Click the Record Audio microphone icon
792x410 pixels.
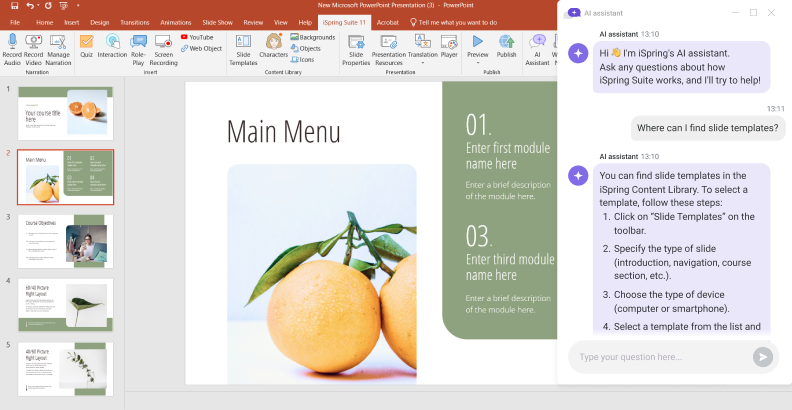(x=12, y=41)
